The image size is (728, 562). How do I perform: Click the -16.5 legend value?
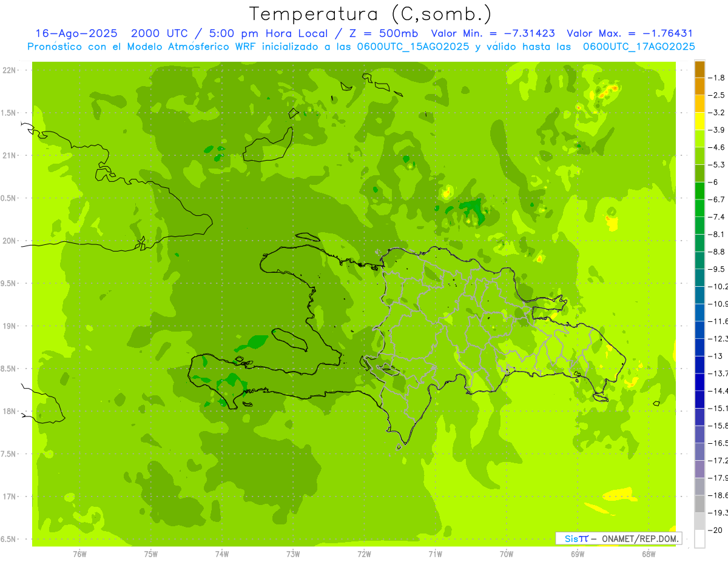click(718, 443)
